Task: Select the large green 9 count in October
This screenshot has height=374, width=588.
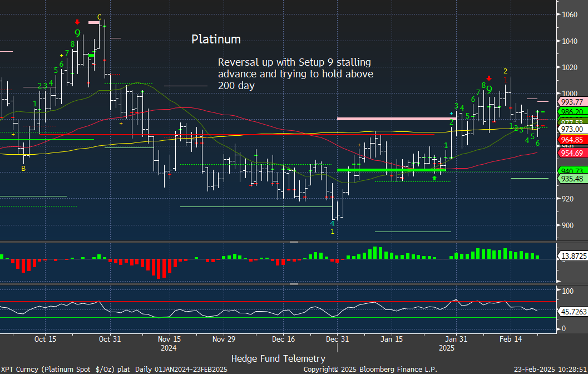Action: coord(77,33)
